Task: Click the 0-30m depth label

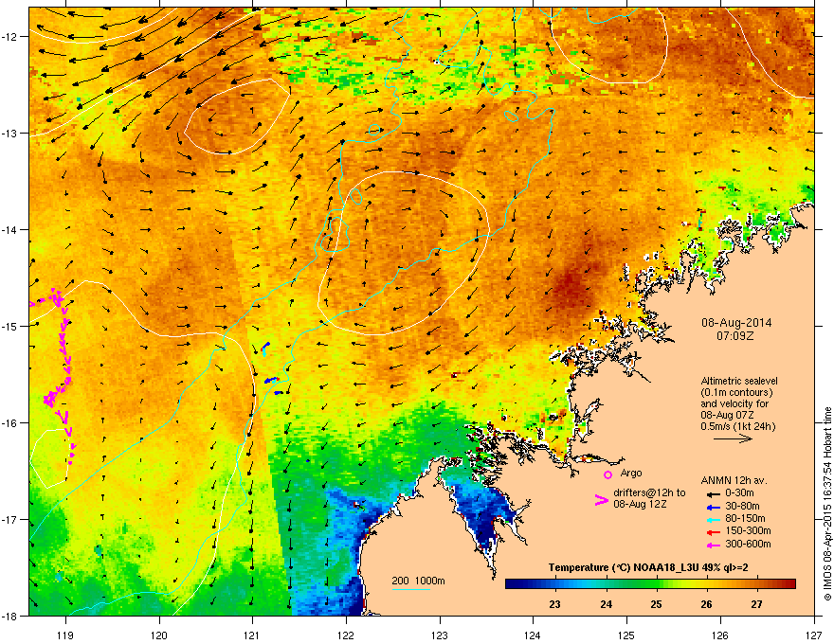Action: click(x=740, y=493)
